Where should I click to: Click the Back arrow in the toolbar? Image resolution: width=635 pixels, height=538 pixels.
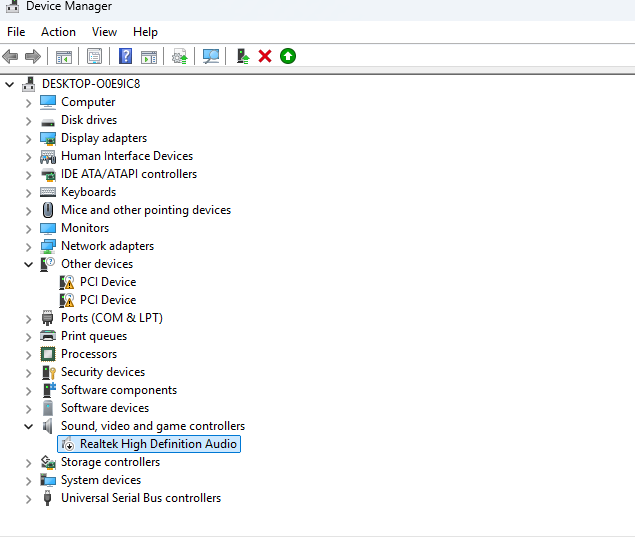(11, 56)
